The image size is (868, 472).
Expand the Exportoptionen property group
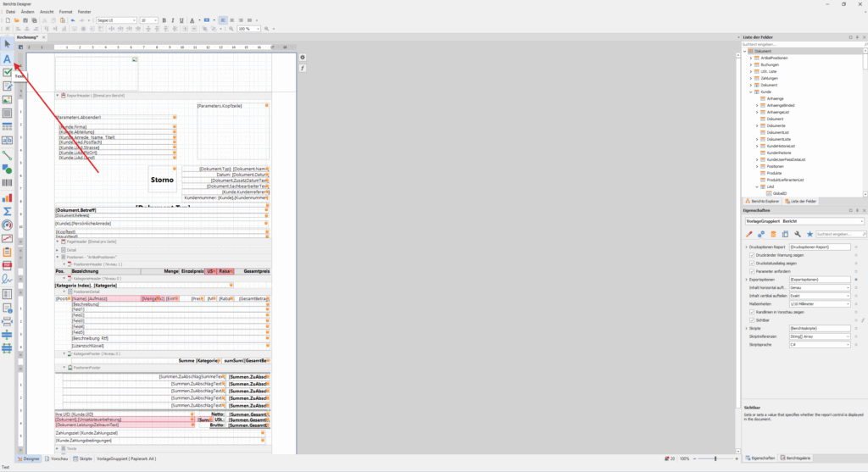745,279
